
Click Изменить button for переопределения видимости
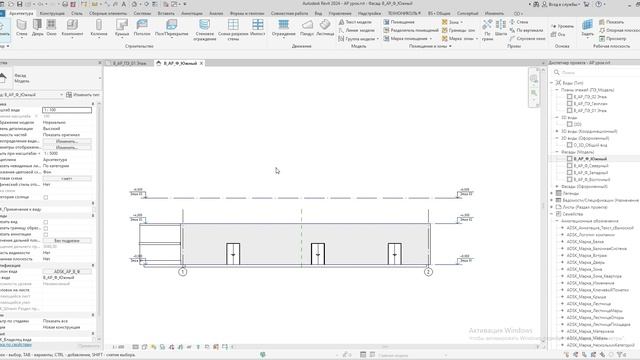pyautogui.click(x=67, y=141)
